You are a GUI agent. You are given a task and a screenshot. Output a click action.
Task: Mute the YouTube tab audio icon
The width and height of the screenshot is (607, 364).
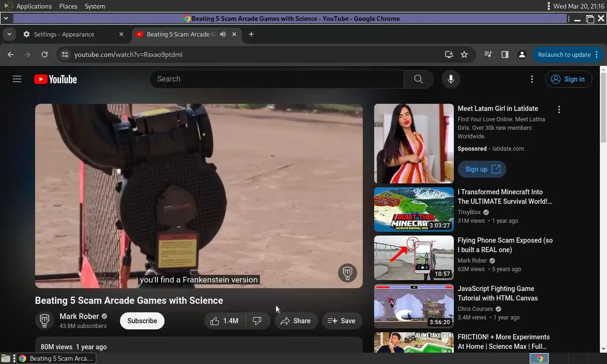(x=222, y=34)
